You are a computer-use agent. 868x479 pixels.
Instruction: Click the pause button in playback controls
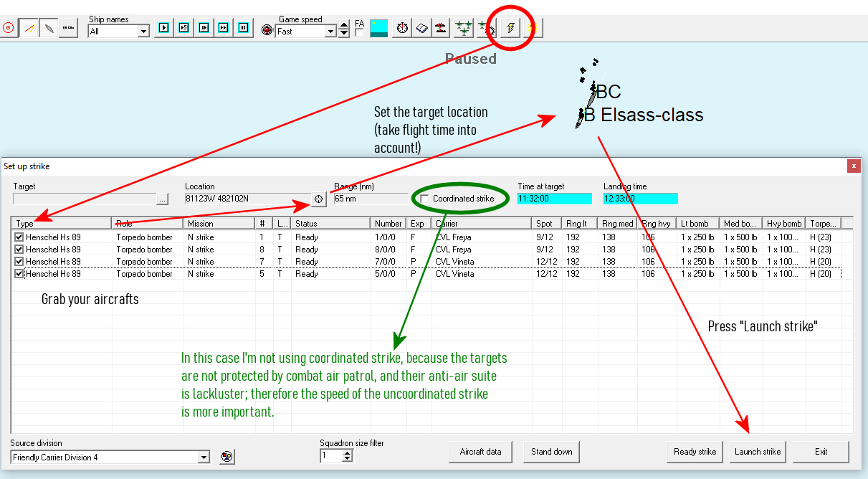(x=244, y=29)
